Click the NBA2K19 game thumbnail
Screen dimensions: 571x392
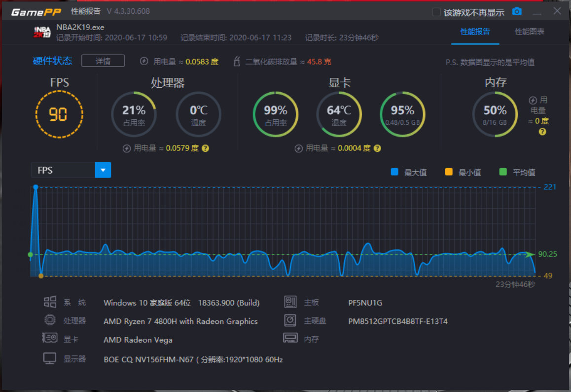pyautogui.click(x=43, y=32)
